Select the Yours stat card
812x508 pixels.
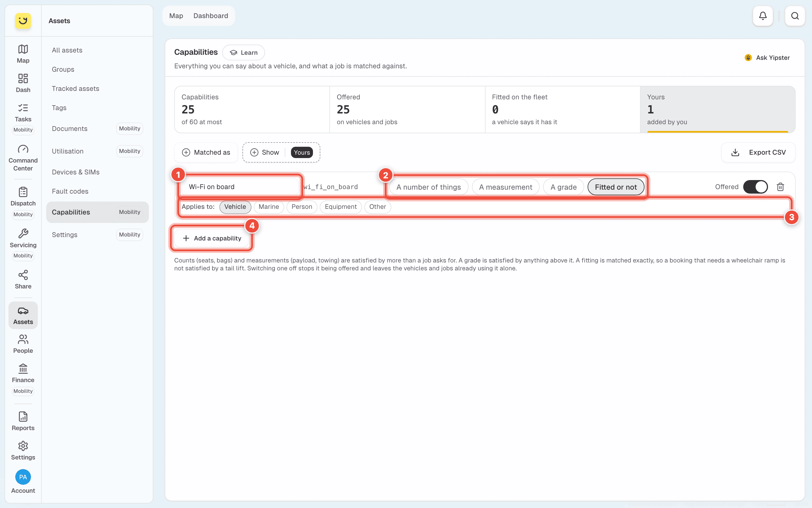[x=717, y=110]
